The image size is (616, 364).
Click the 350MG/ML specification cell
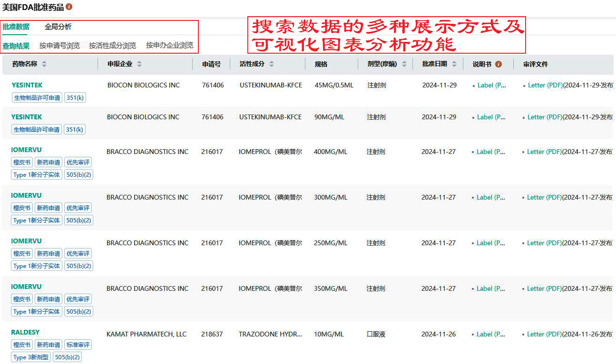(x=331, y=288)
